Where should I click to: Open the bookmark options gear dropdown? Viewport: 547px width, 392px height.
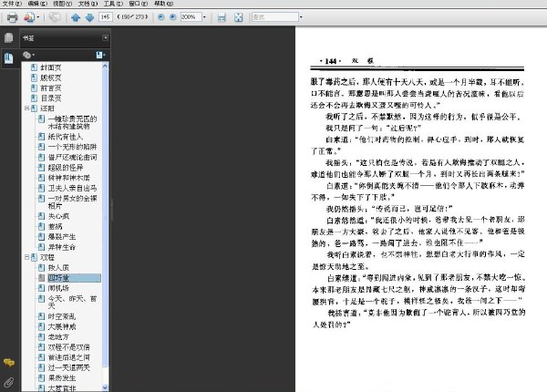tap(28, 55)
